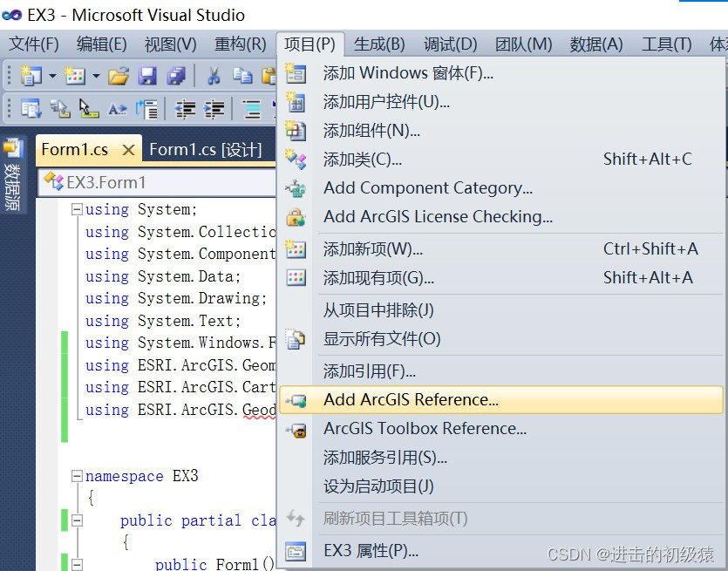The width and height of the screenshot is (728, 571).
Task: Select Add ArcGIS Reference menu item
Action: click(411, 400)
